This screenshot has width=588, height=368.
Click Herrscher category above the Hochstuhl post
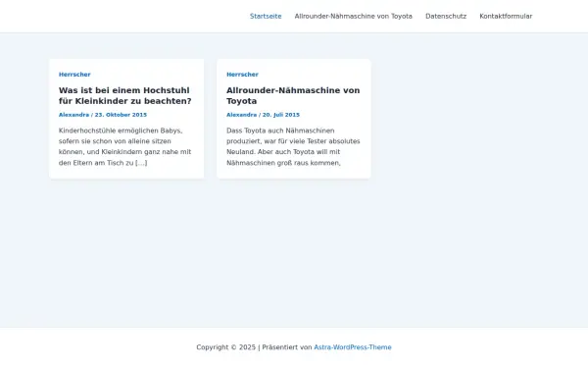tap(74, 75)
